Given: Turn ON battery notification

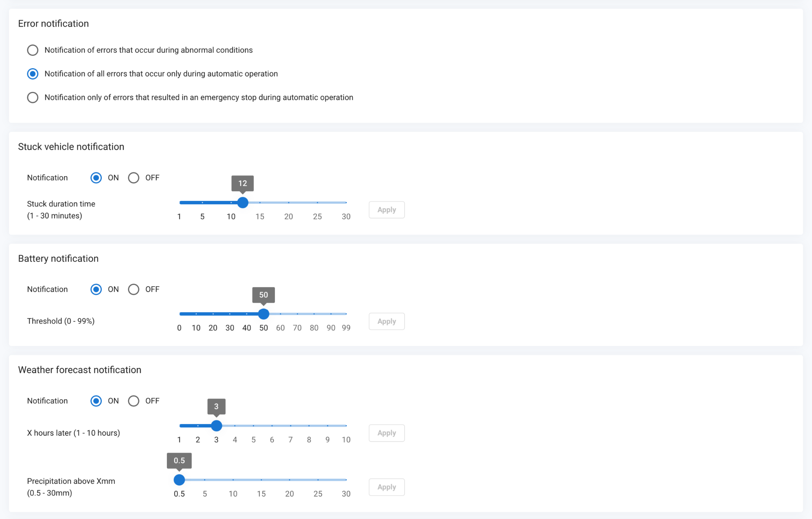Looking at the screenshot, I should pos(96,289).
